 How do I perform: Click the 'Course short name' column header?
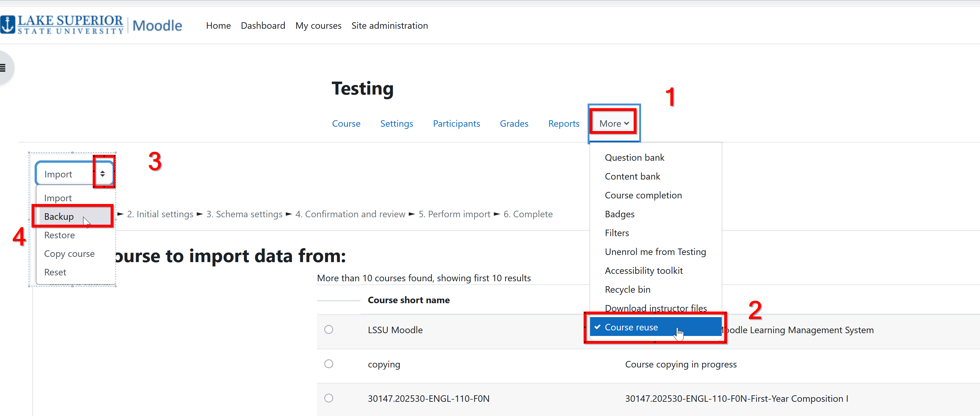408,300
